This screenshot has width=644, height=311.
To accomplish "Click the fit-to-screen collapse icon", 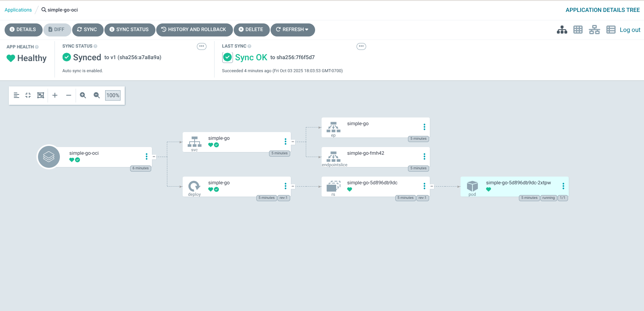I will tap(28, 95).
